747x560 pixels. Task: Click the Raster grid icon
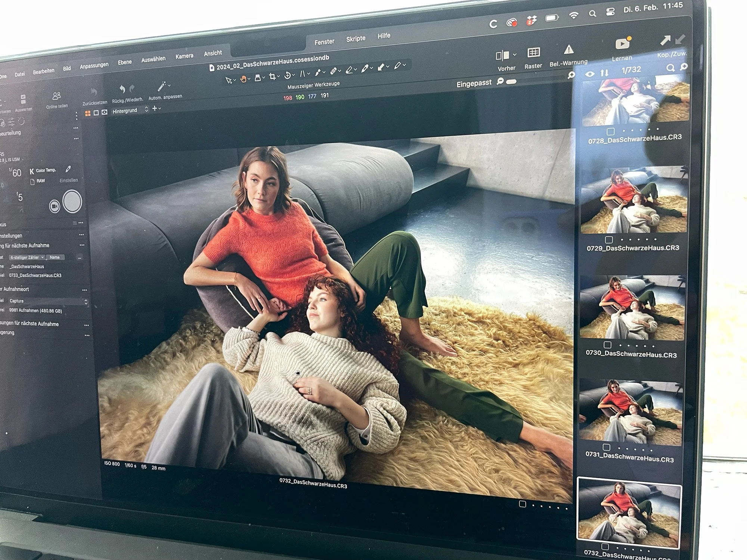pos(533,53)
